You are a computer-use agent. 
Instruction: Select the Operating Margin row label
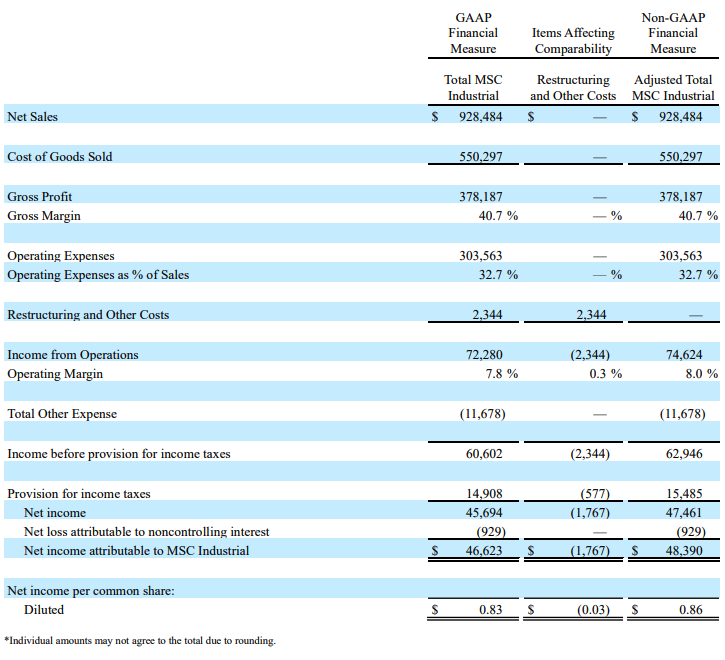55,374
